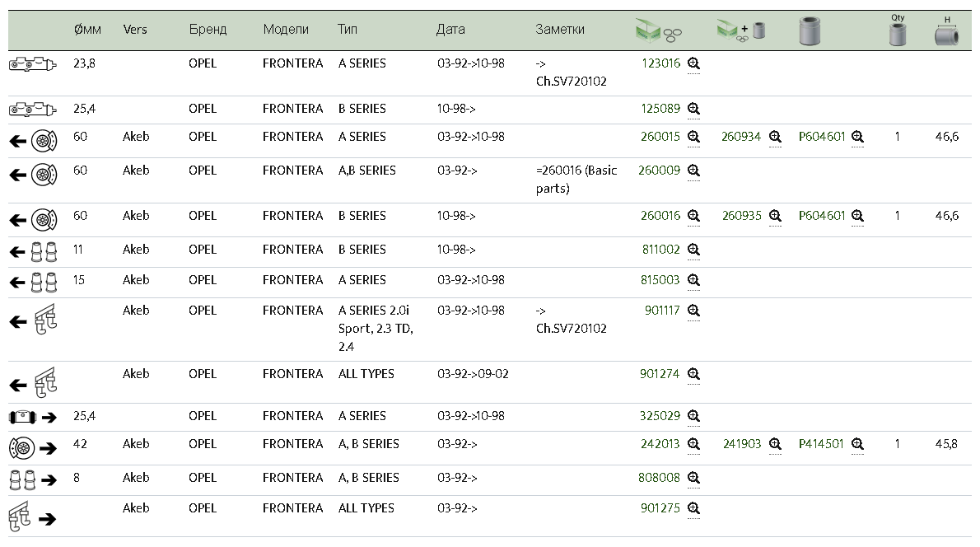Click the Дата column header
This screenshot has width=980, height=547.
click(450, 29)
